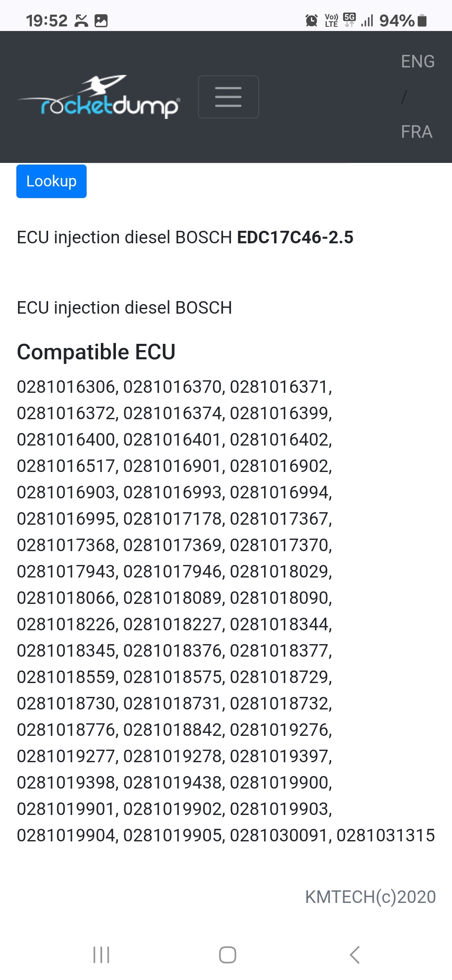The image size is (452, 980).
Task: Tap the VoLTE indicator icon
Action: pos(331,20)
